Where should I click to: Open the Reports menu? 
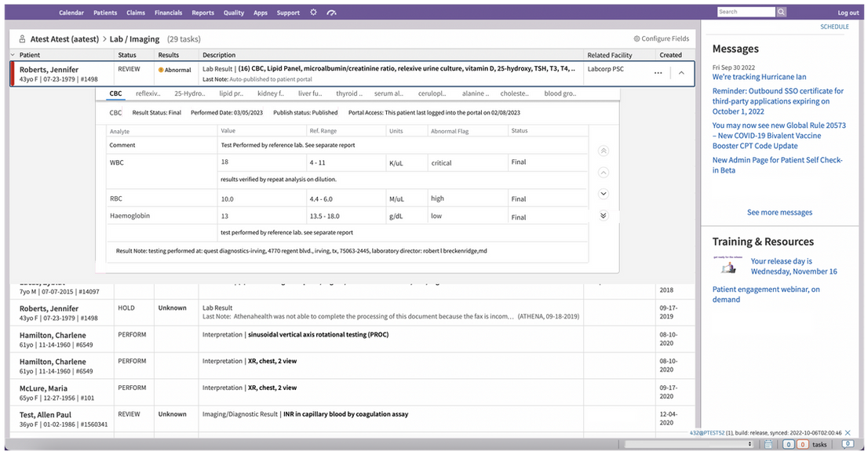(202, 13)
